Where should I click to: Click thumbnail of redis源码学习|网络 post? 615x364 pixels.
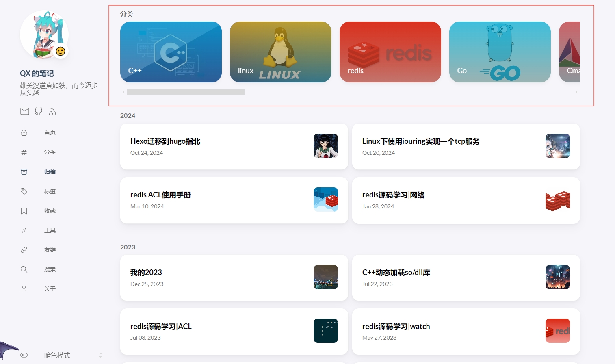[x=558, y=199]
